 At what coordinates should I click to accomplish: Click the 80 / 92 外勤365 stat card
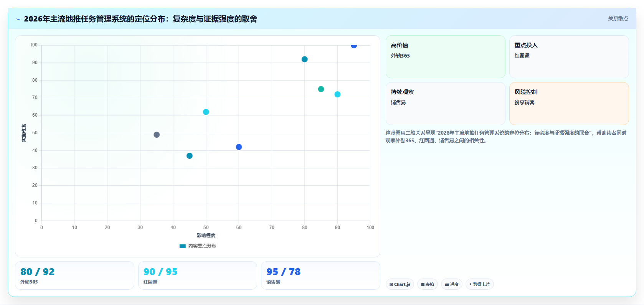[x=74, y=275]
